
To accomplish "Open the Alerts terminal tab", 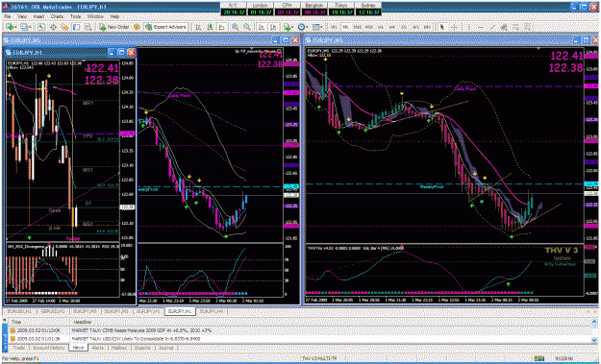I will click(x=98, y=348).
